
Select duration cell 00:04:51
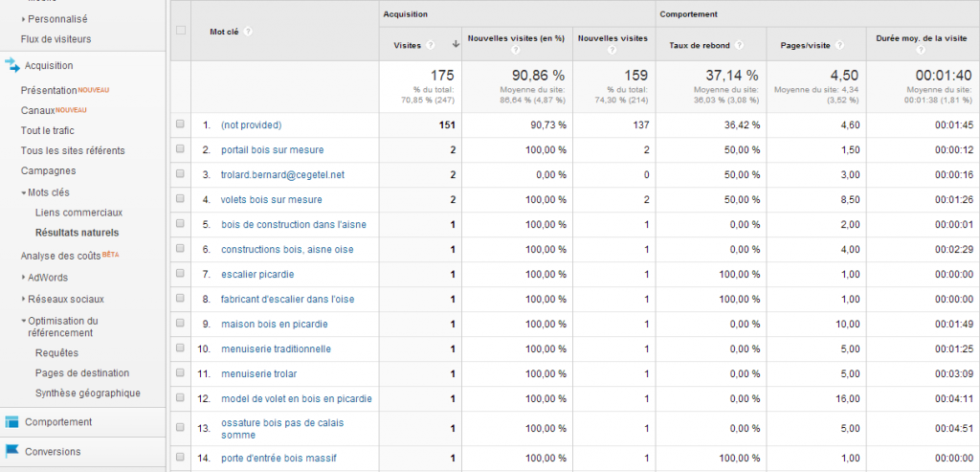tap(954, 428)
